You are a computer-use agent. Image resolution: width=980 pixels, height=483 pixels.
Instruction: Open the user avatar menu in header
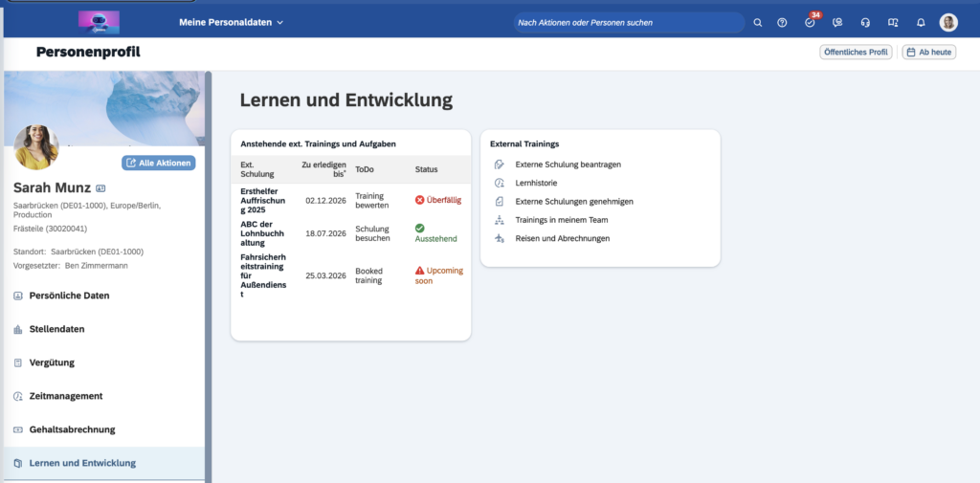948,22
